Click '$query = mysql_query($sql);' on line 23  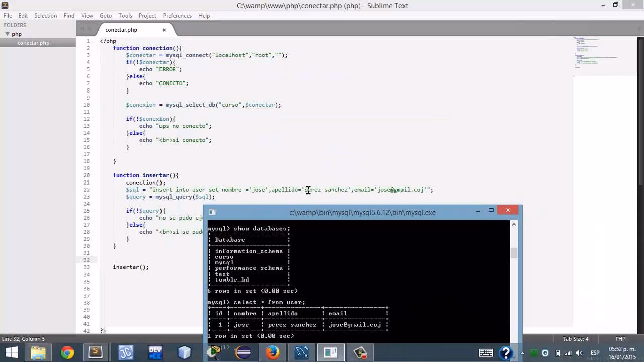[x=171, y=197]
